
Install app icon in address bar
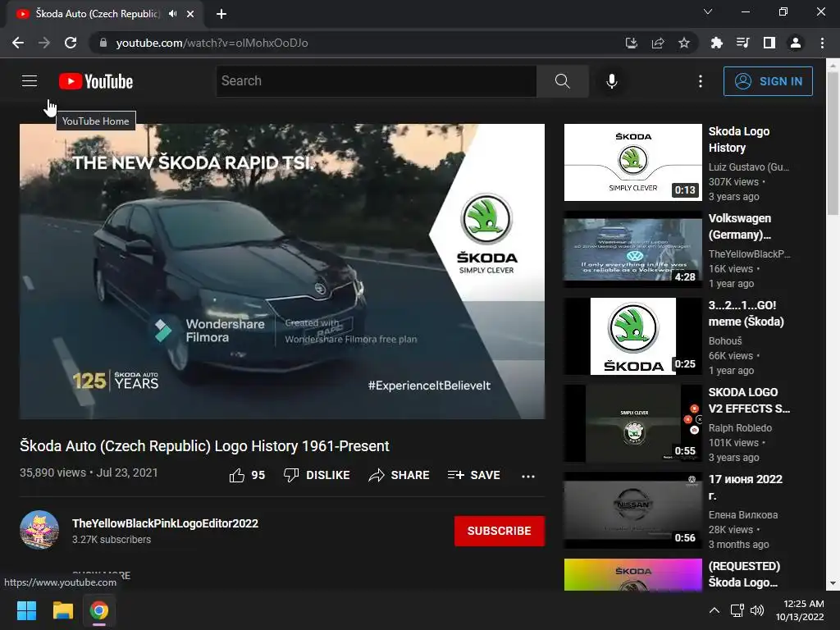pyautogui.click(x=632, y=43)
